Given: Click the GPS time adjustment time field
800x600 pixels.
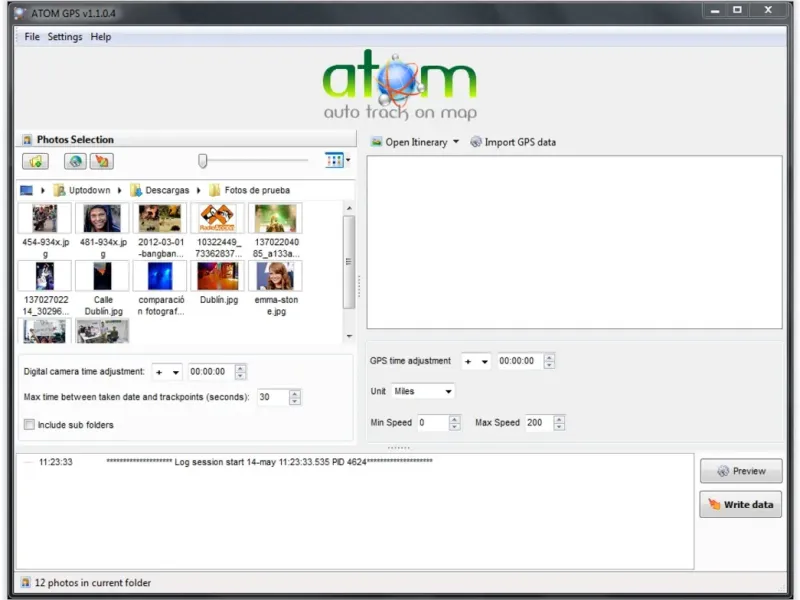Looking at the screenshot, I should [x=520, y=361].
